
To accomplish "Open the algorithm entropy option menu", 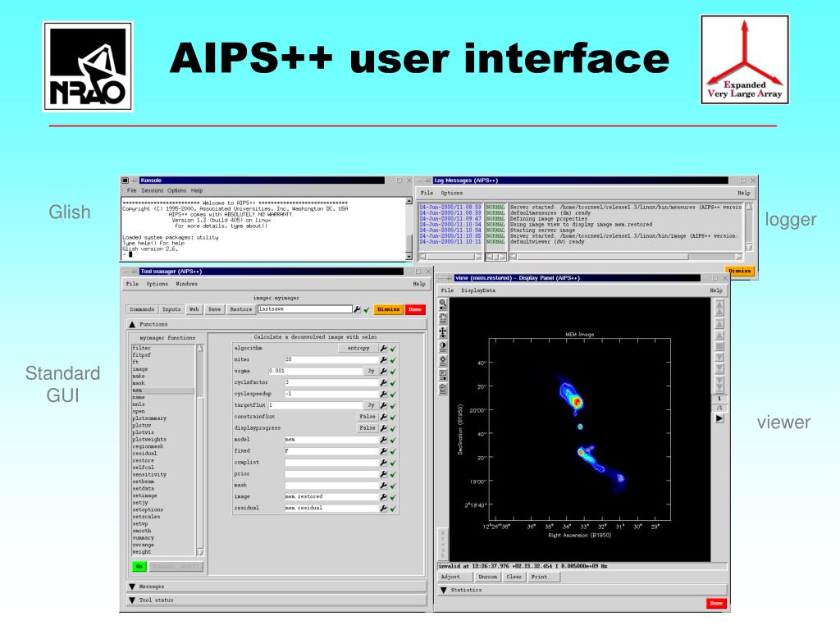I will pyautogui.click(x=358, y=348).
